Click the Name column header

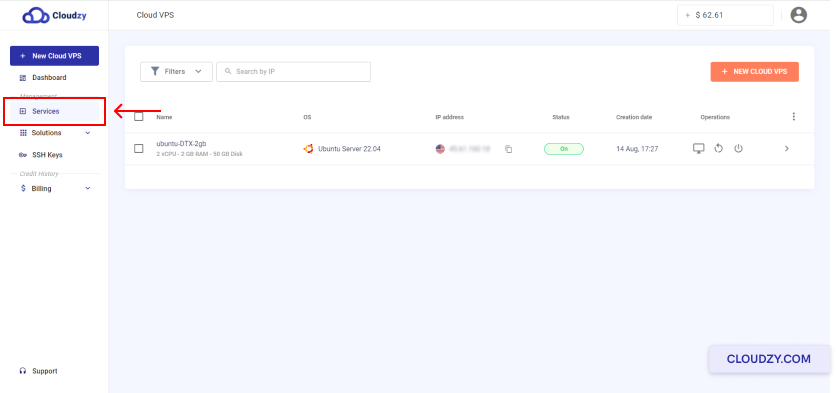[164, 117]
